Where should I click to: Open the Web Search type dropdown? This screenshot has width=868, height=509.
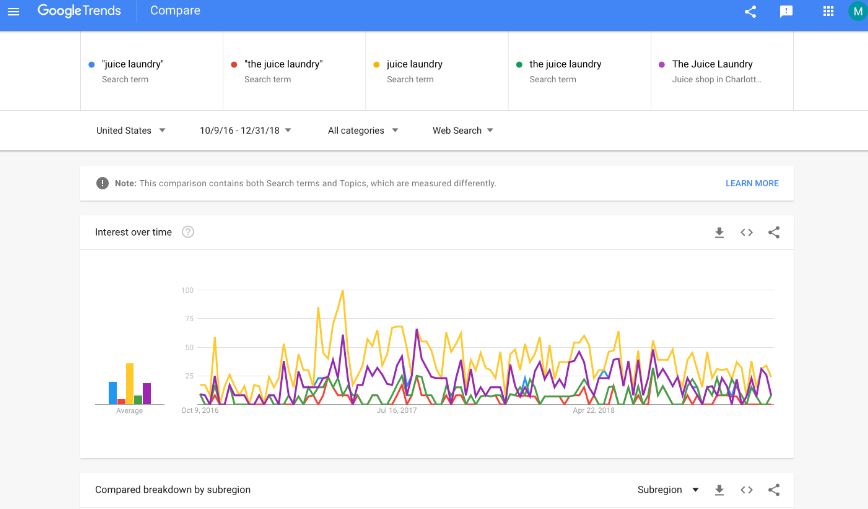point(462,131)
